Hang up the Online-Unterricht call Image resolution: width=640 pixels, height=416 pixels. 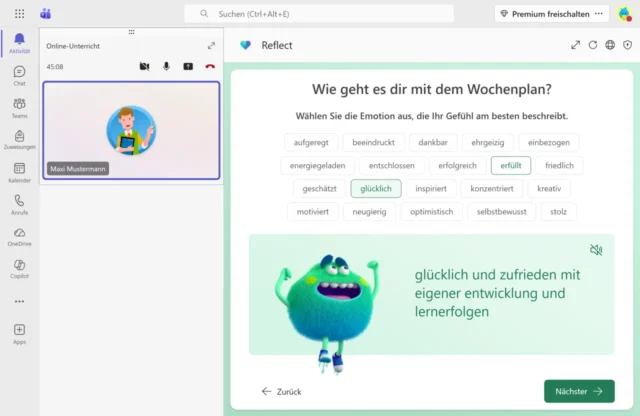pyautogui.click(x=210, y=67)
